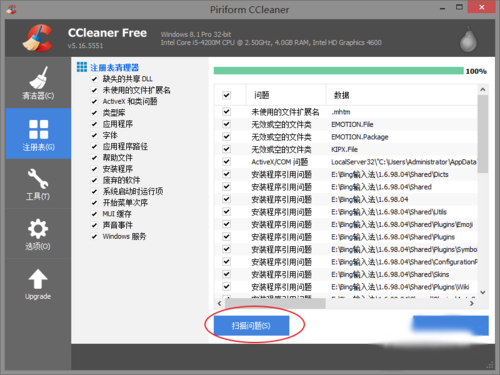Toggle the select-all checkbox in results header
Viewport: 500px width, 375px height.
[226, 95]
